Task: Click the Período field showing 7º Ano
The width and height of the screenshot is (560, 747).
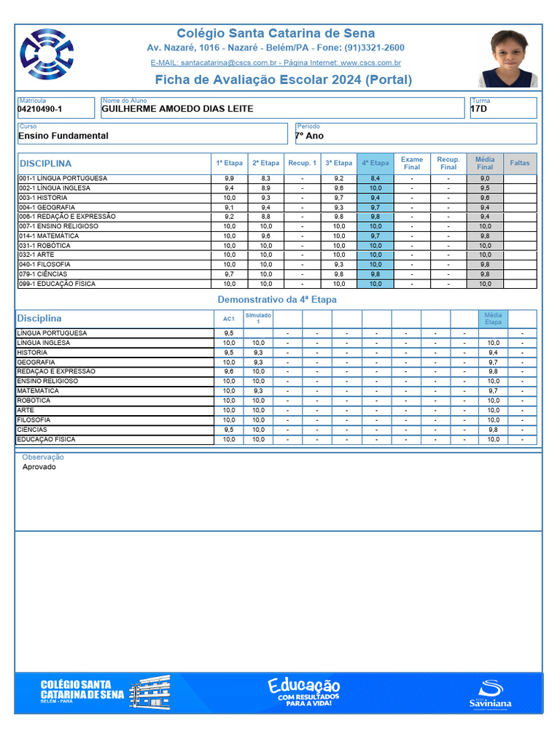Action: coord(416,133)
